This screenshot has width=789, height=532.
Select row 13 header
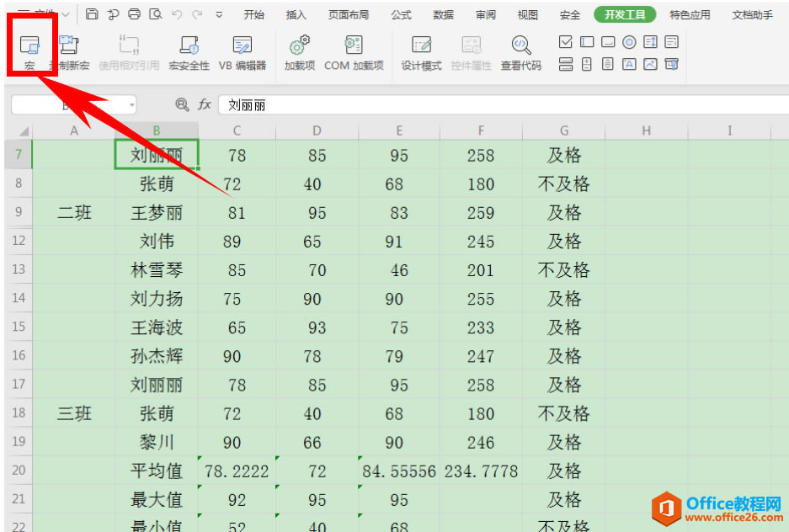coord(19,269)
